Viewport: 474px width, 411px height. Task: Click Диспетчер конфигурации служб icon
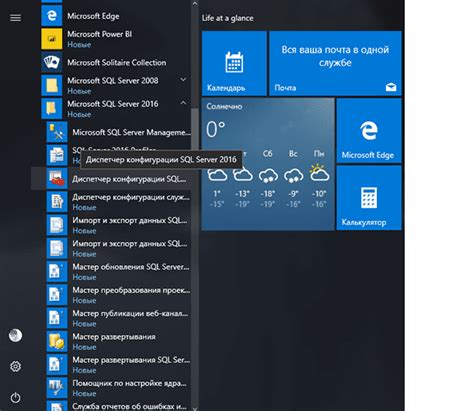(57, 202)
